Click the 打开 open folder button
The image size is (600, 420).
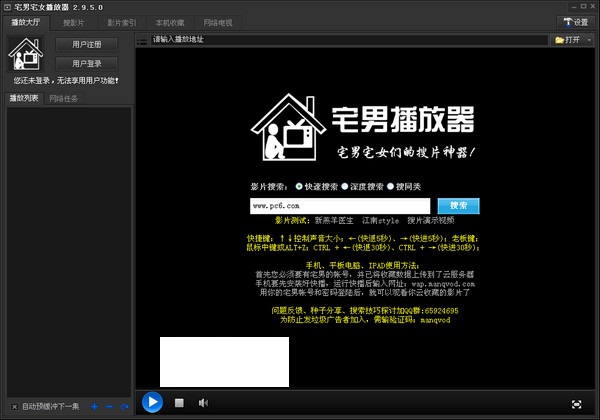[568, 40]
